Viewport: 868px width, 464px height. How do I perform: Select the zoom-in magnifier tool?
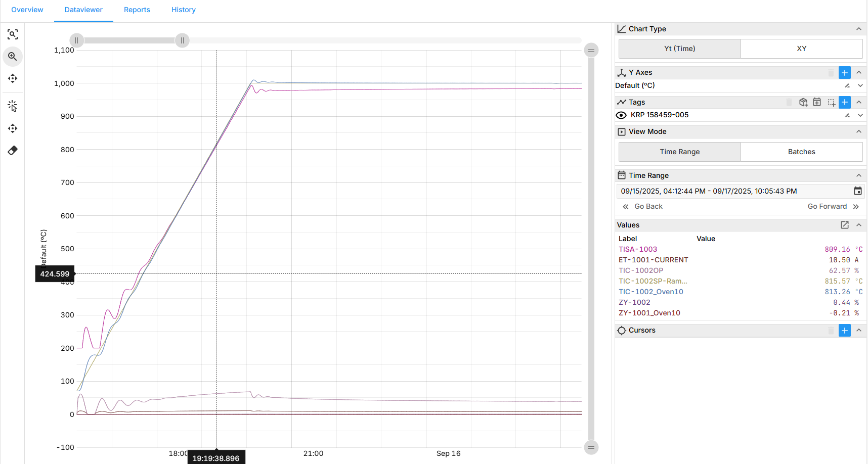click(x=13, y=57)
